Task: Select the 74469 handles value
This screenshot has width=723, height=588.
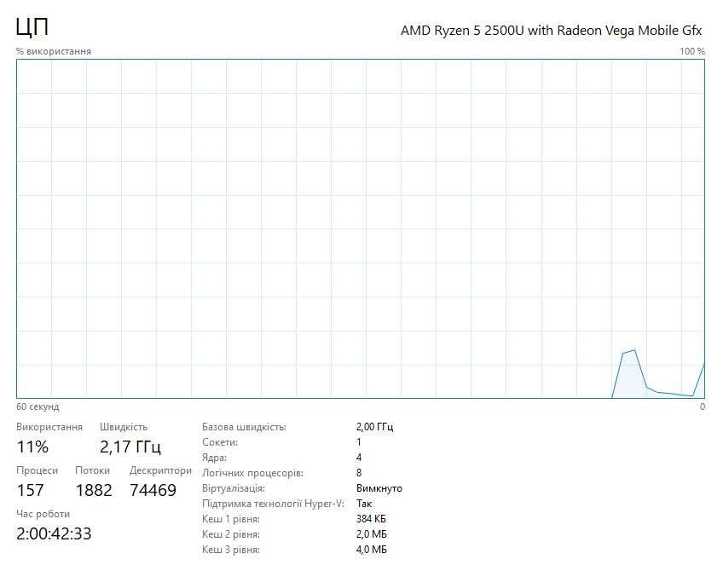Action: [153, 490]
